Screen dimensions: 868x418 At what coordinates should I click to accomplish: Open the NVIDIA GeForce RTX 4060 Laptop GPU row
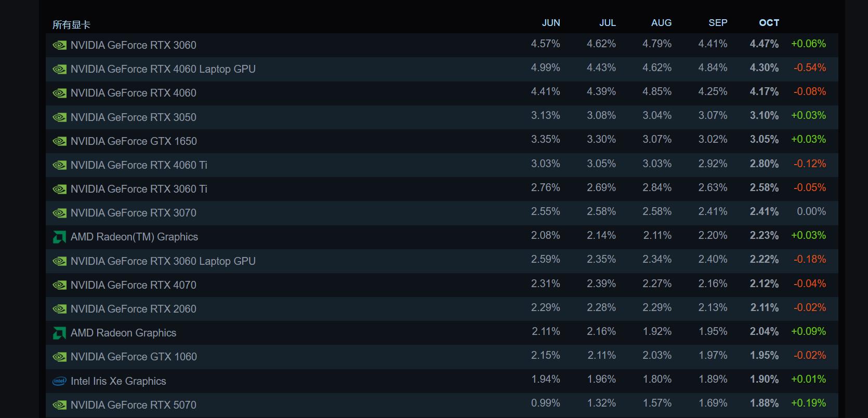pos(163,69)
